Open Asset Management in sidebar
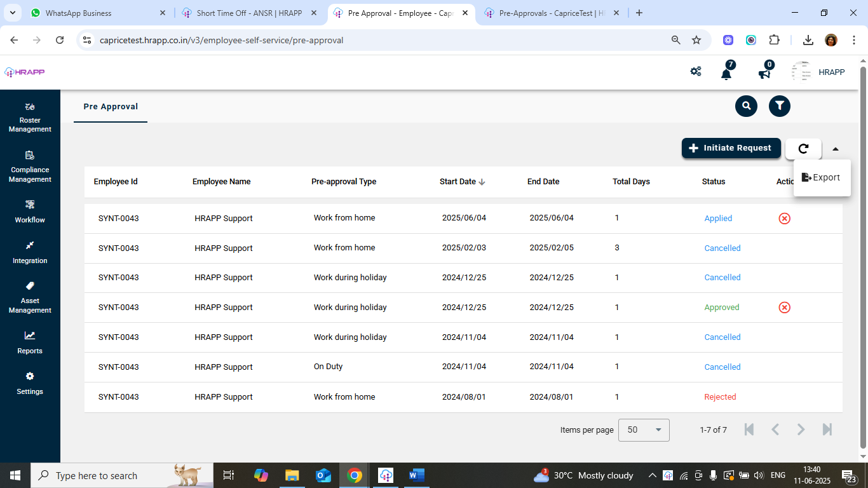Image resolution: width=868 pixels, height=488 pixels. click(30, 297)
